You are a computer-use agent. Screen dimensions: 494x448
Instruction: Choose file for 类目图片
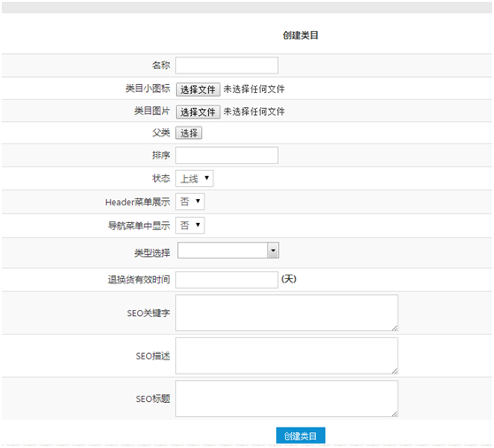point(197,112)
